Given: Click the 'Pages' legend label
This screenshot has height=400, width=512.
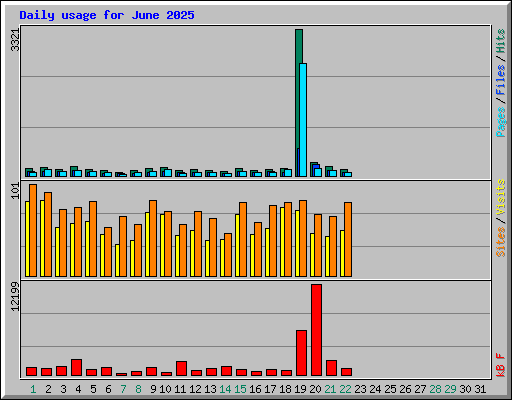Looking at the screenshot, I should [x=501, y=122].
